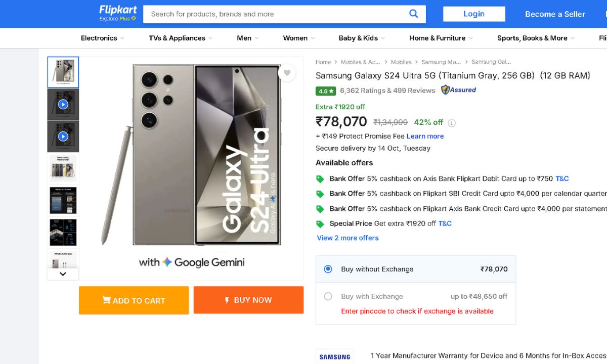The image size is (607, 364).
Task: Expand the Electronics category menu
Action: (102, 38)
